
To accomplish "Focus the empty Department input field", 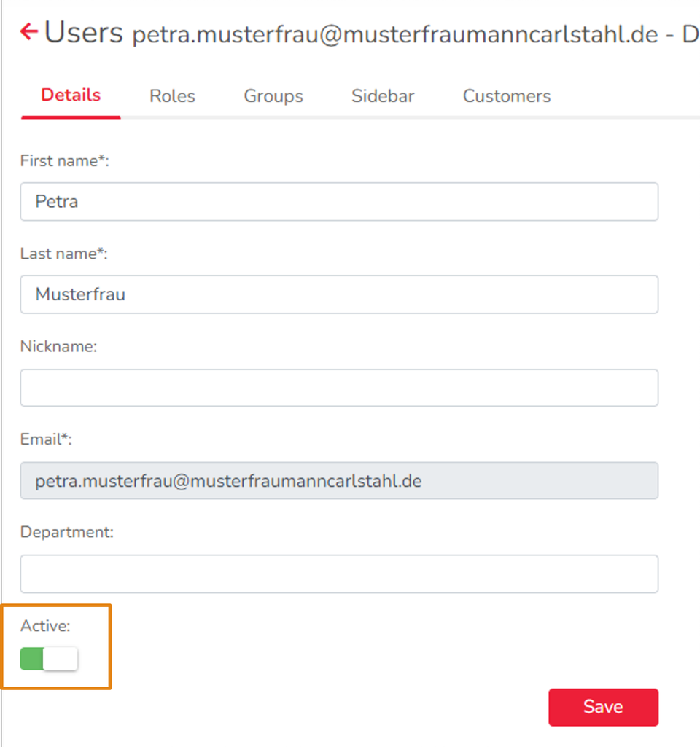I will pyautogui.click(x=339, y=574).
